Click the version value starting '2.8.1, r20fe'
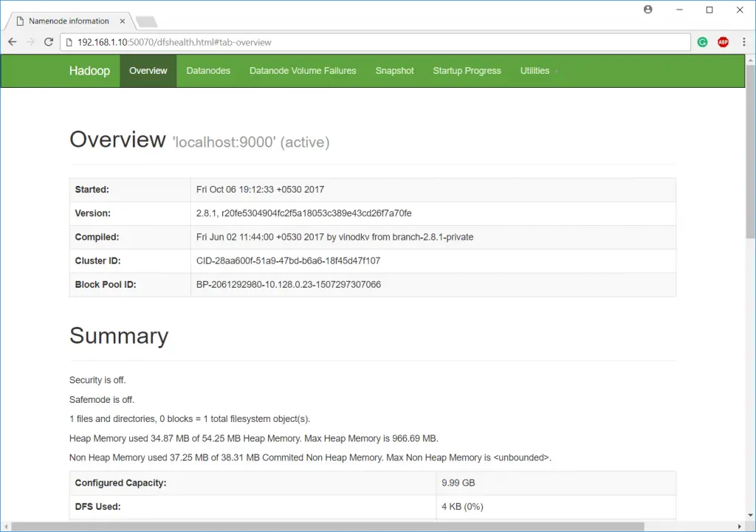This screenshot has width=756, height=532. click(303, 213)
